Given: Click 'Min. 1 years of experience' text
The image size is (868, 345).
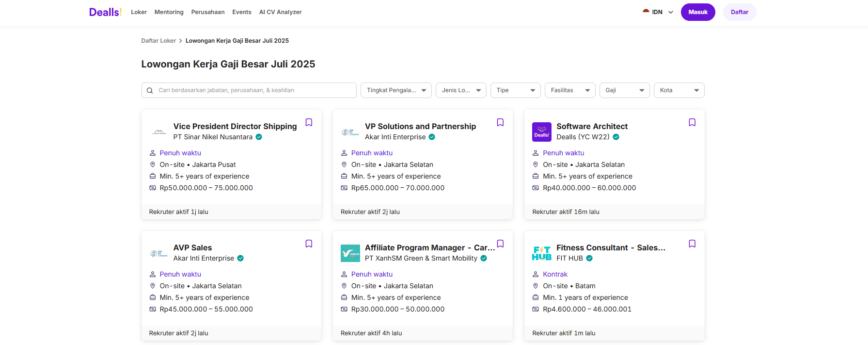Looking at the screenshot, I should (585, 297).
